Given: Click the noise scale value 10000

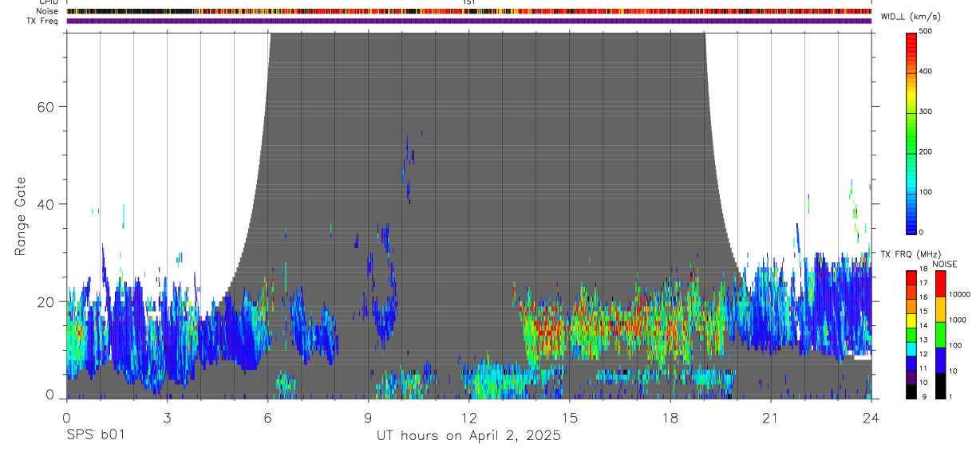Looking at the screenshot, I should pyautogui.click(x=959, y=295).
